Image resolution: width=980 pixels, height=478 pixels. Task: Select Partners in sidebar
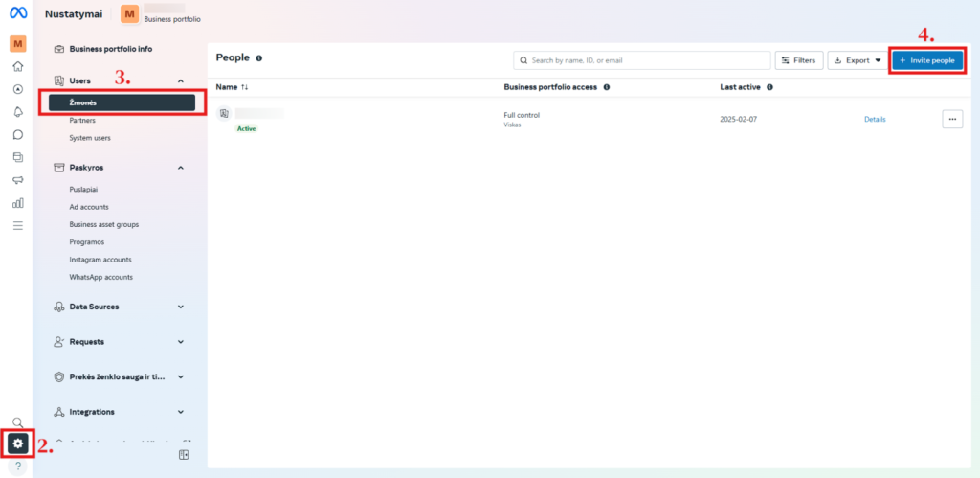tap(82, 120)
